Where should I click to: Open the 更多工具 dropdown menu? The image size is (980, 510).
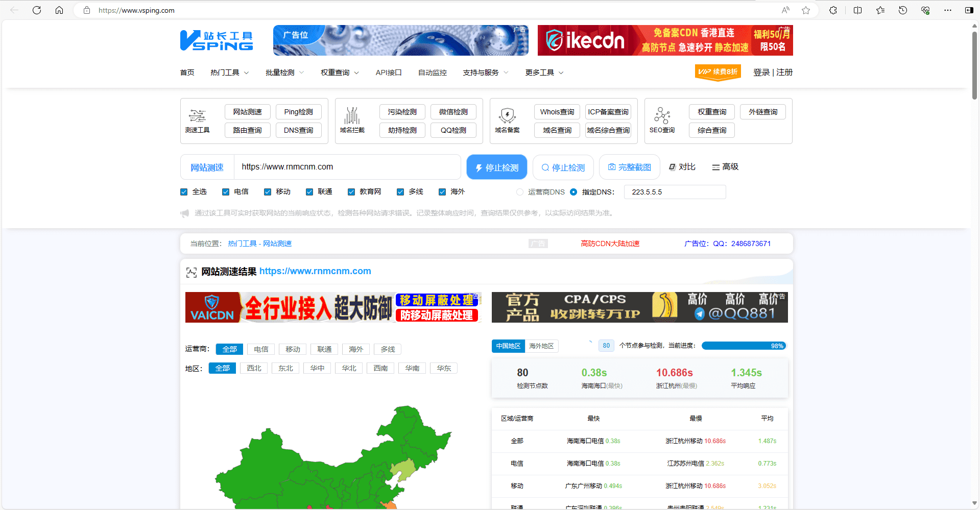coord(543,72)
